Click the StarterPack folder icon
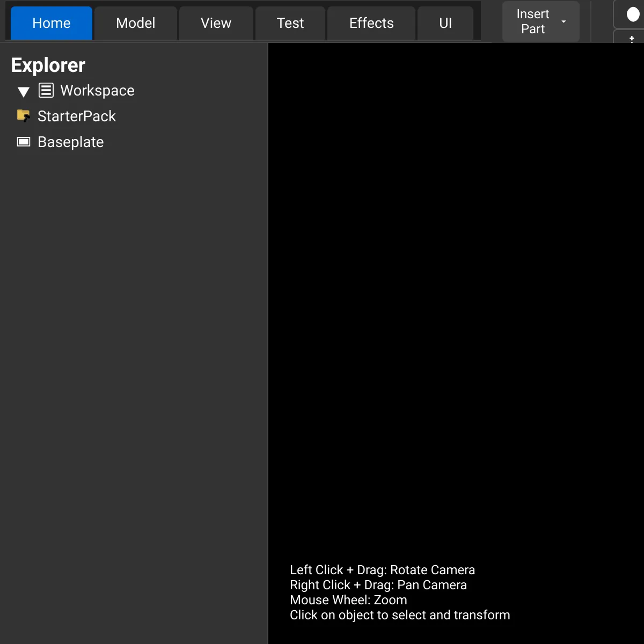 point(24,116)
